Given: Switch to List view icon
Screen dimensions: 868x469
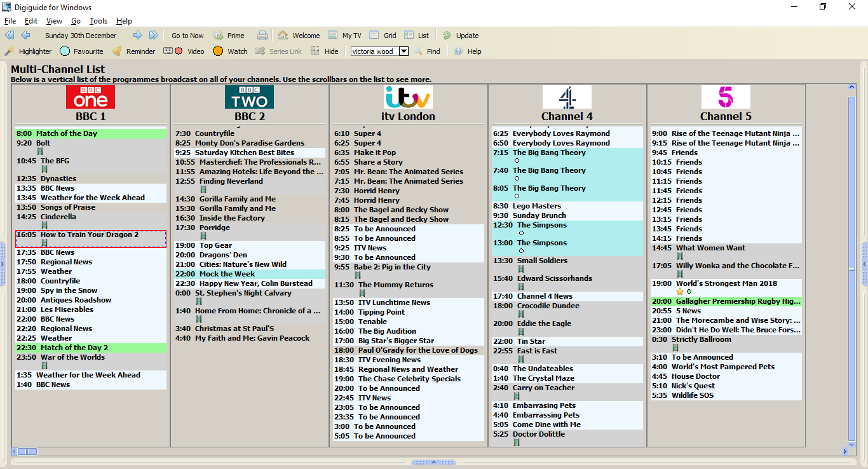Looking at the screenshot, I should pos(409,36).
